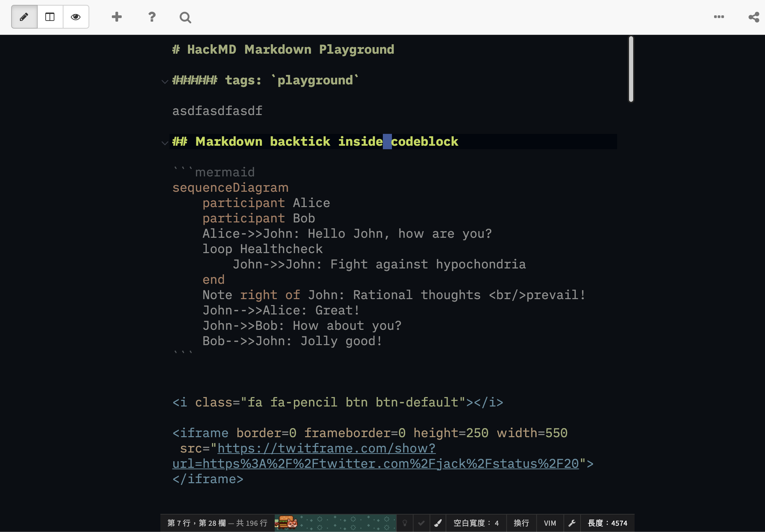Open the twitframe.com URL link

click(x=326, y=448)
